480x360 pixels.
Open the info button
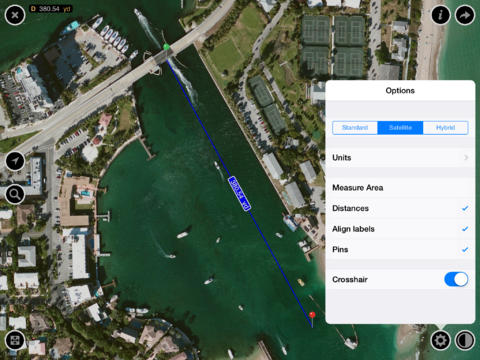pos(441,15)
